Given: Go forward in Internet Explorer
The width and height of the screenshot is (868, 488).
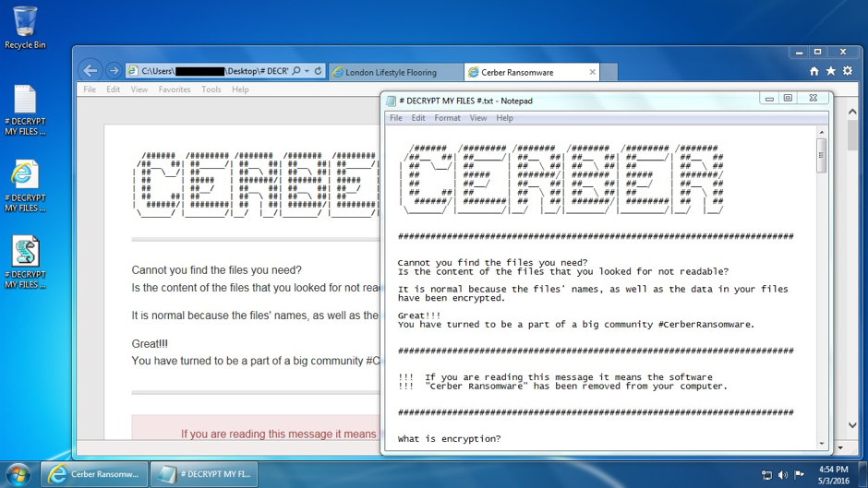Looking at the screenshot, I should [114, 71].
